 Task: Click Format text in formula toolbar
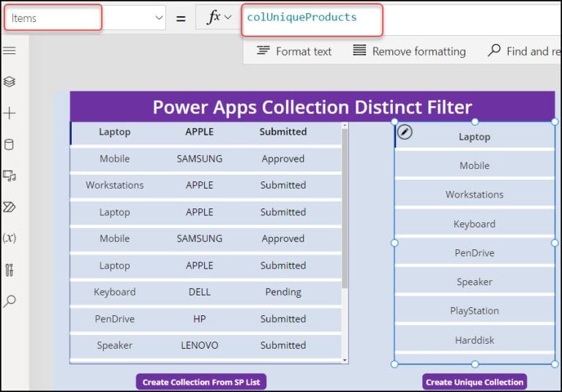coord(294,51)
